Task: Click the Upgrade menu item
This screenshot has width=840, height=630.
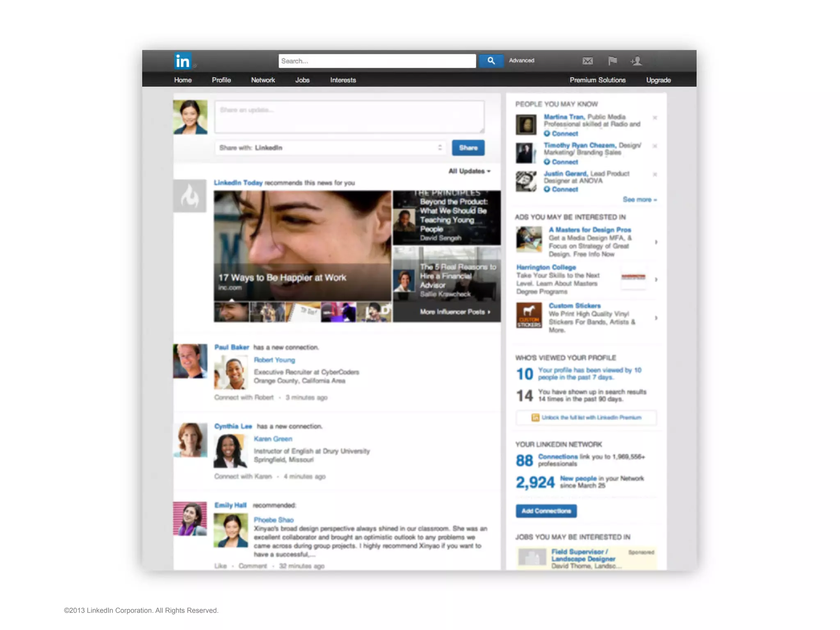Action: (659, 80)
